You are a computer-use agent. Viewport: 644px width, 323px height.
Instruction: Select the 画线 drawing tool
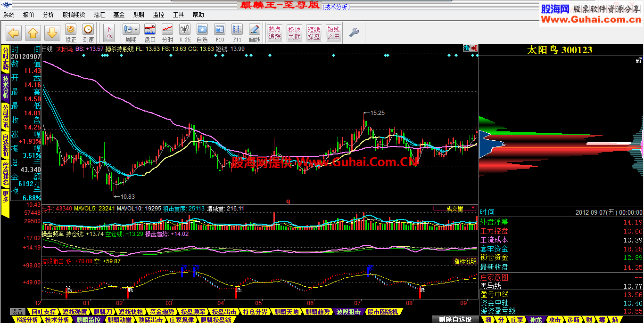[x=255, y=33]
